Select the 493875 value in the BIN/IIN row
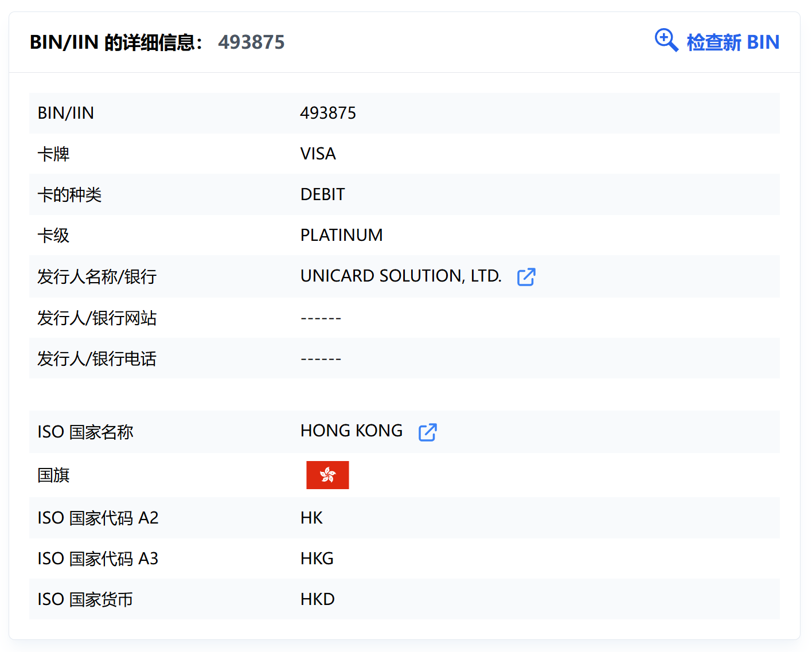 click(328, 113)
